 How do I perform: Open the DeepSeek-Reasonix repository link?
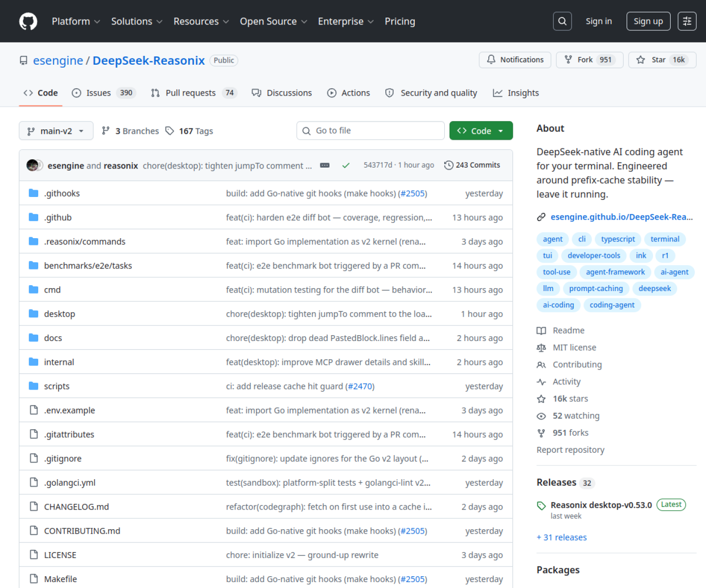149,60
